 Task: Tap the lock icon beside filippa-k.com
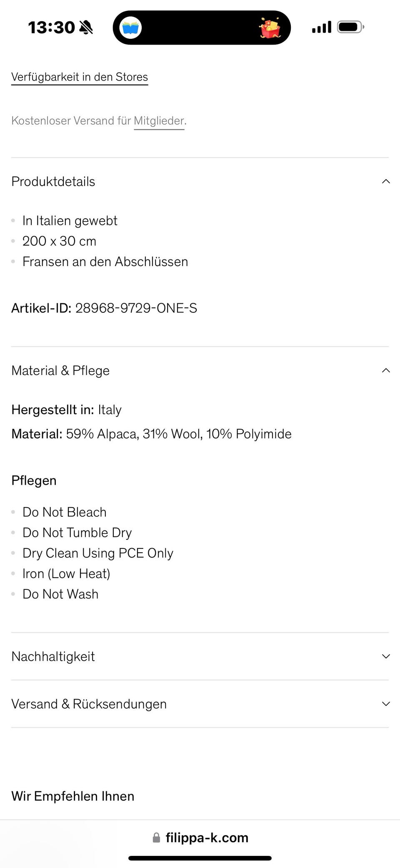coord(156,838)
